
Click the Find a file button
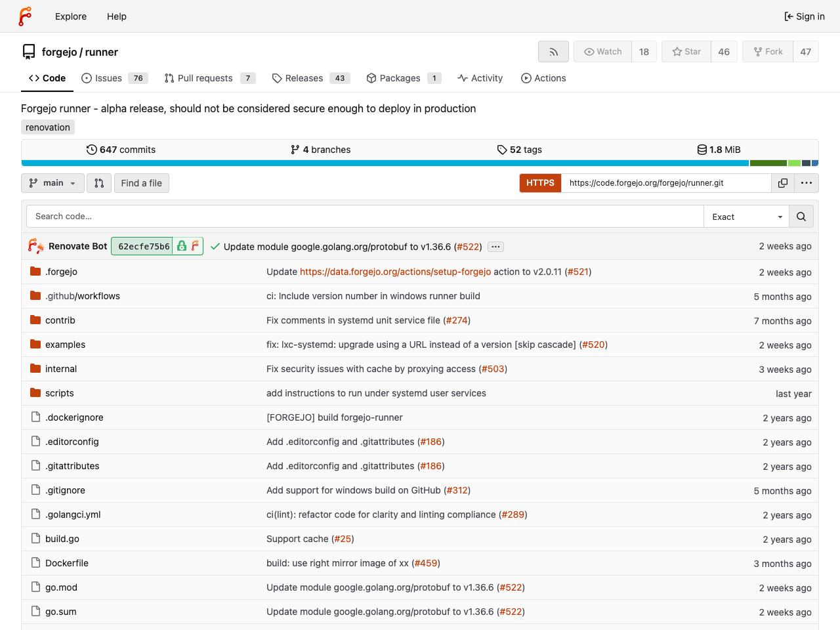point(142,183)
